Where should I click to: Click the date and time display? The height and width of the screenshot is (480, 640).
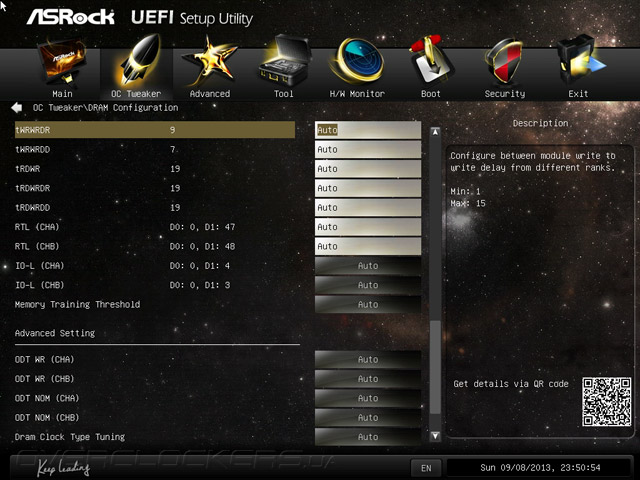point(540,468)
